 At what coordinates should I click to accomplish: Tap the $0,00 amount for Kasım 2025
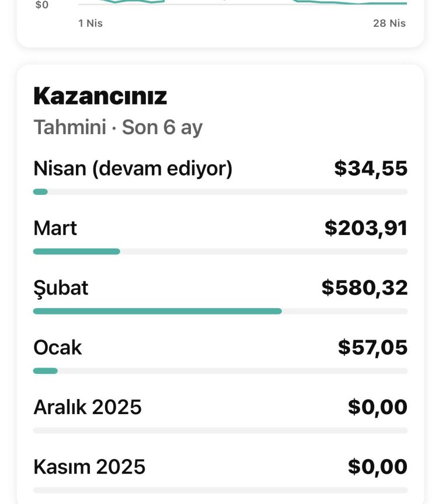[x=377, y=467]
